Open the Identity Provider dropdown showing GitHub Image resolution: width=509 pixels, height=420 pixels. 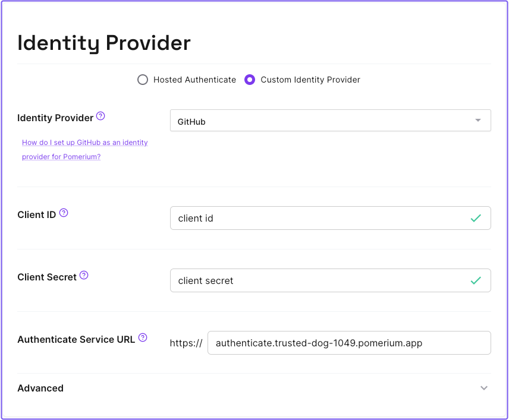tap(331, 120)
